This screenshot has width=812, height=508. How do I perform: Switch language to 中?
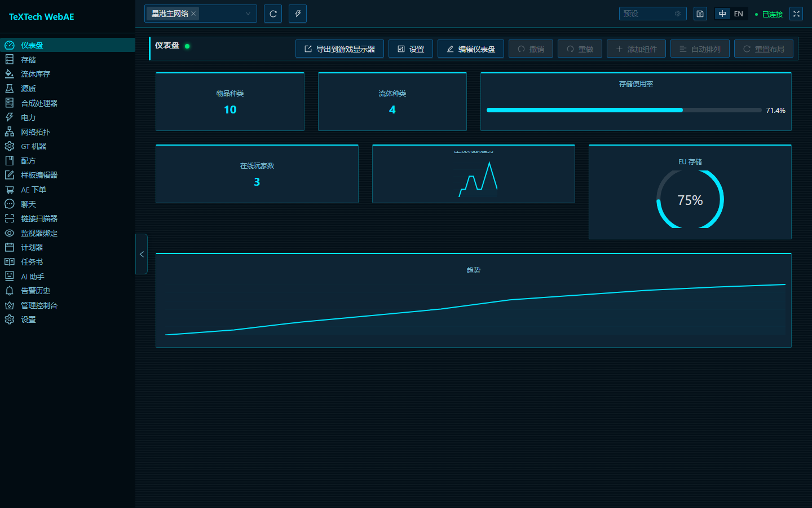pyautogui.click(x=722, y=14)
